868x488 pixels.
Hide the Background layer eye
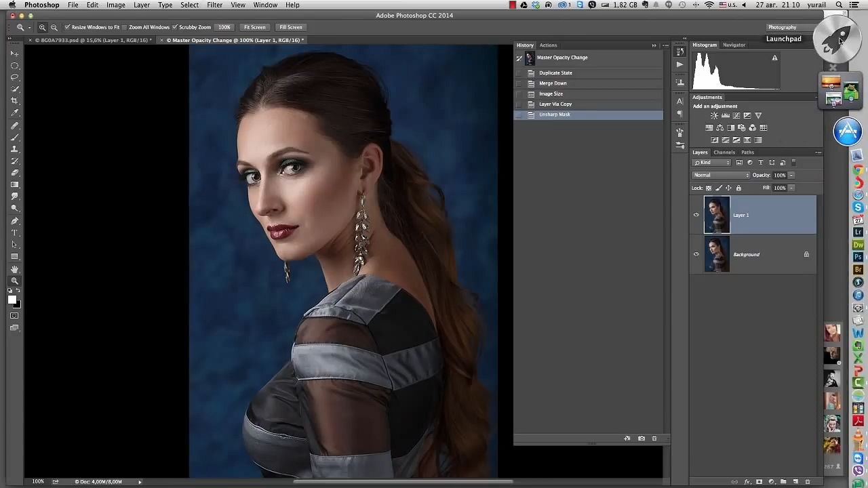click(696, 254)
